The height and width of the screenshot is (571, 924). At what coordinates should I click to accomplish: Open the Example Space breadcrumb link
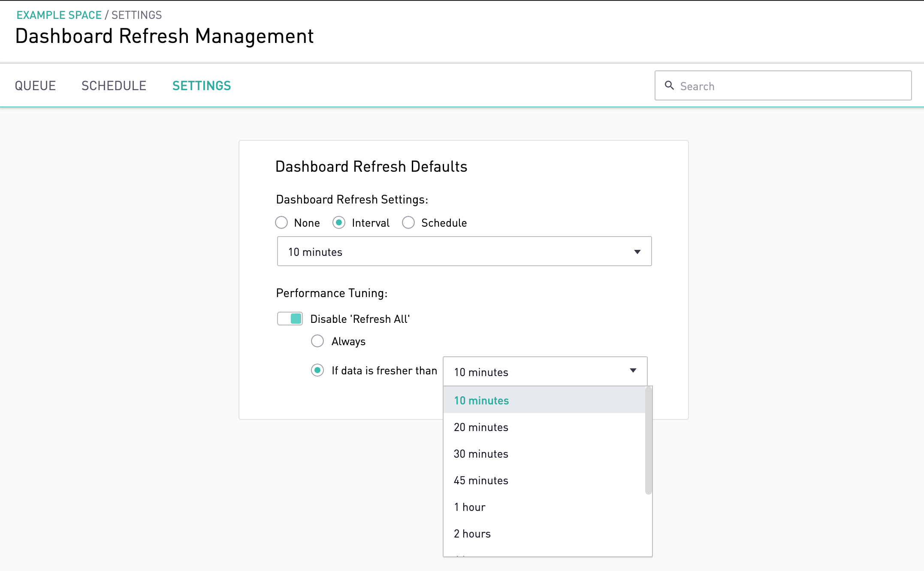tap(59, 15)
